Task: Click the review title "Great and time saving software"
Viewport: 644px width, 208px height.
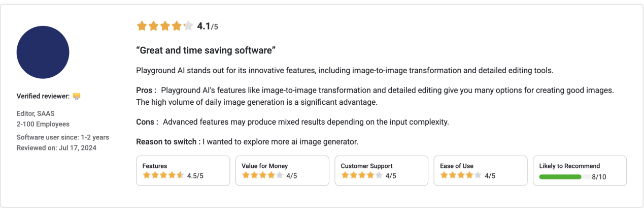Action: click(x=206, y=50)
